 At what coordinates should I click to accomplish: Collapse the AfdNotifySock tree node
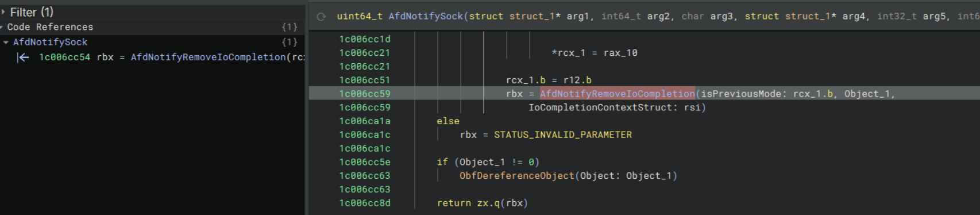tap(6, 42)
